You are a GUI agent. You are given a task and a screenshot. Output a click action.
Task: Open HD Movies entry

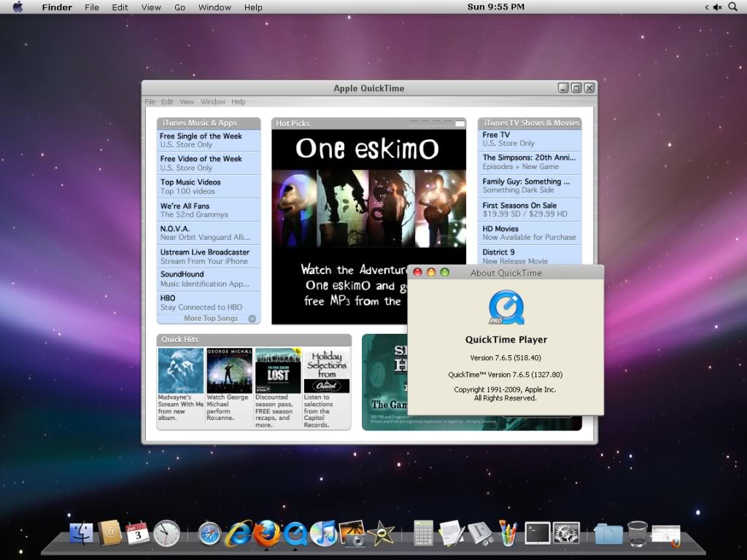[530, 233]
